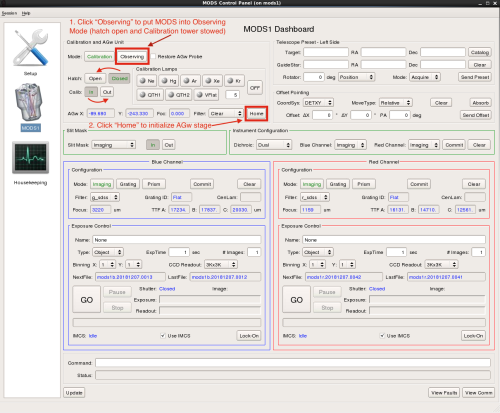Image resolution: width=500 pixels, height=413 pixels.
Task: Open the telescope preset Mode Acquire dropdown
Action: (x=425, y=77)
